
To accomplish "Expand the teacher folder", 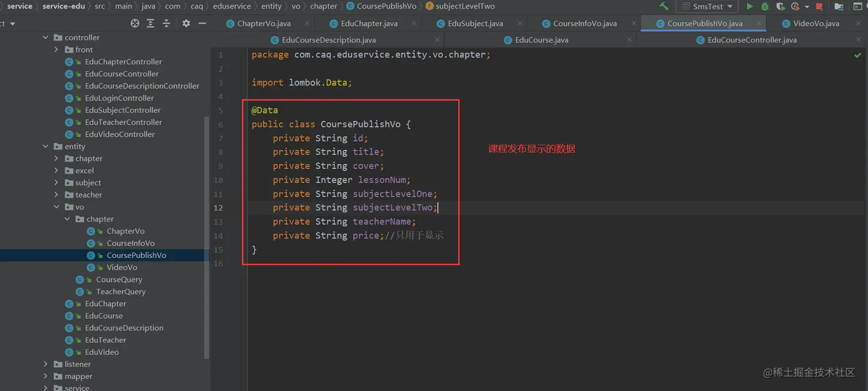I will coord(56,195).
